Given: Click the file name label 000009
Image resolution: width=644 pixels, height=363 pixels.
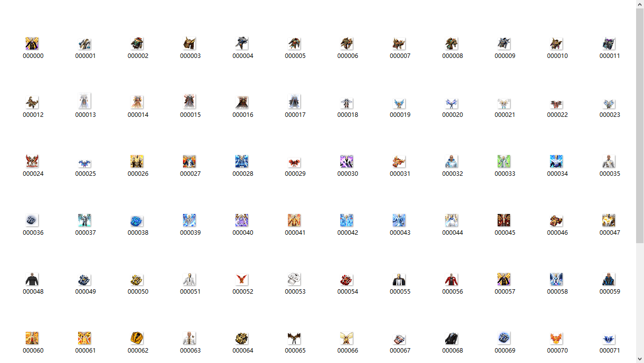Looking at the screenshot, I should tap(505, 56).
